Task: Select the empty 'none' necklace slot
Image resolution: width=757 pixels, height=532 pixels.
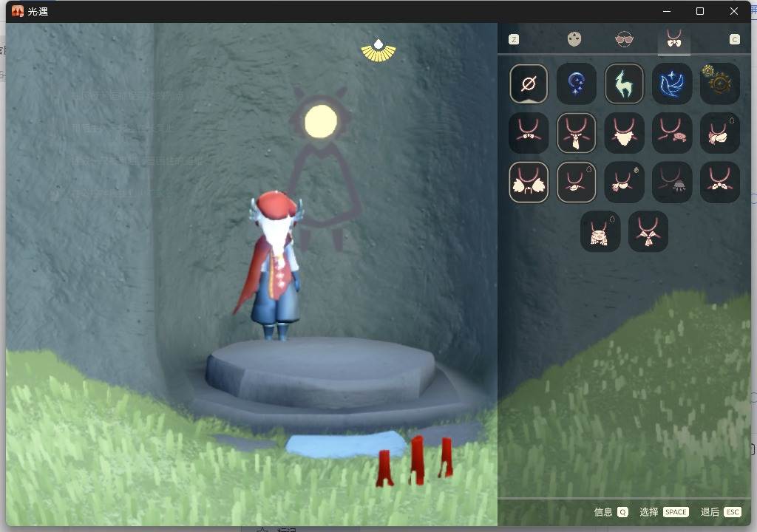Action: coord(529,84)
